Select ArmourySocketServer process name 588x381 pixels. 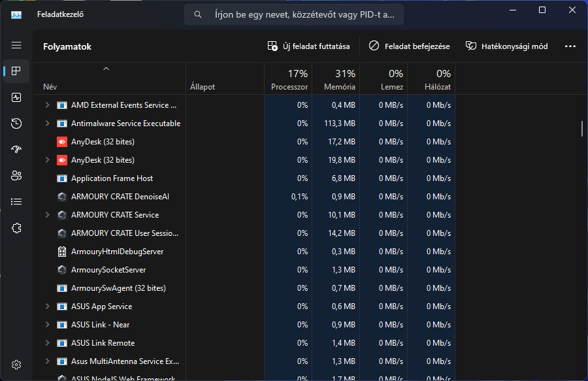point(108,270)
